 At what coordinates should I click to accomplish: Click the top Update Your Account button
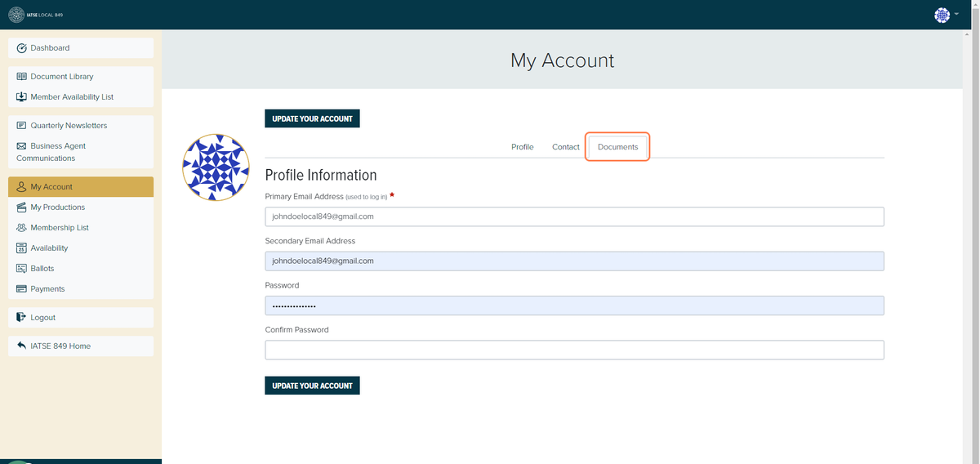tap(312, 118)
